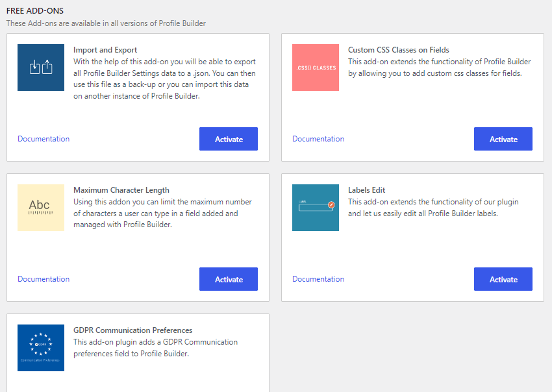Viewport: 552px width, 392px height.
Task: Click the label tag graphic in Labels Edit
Action: (315, 208)
